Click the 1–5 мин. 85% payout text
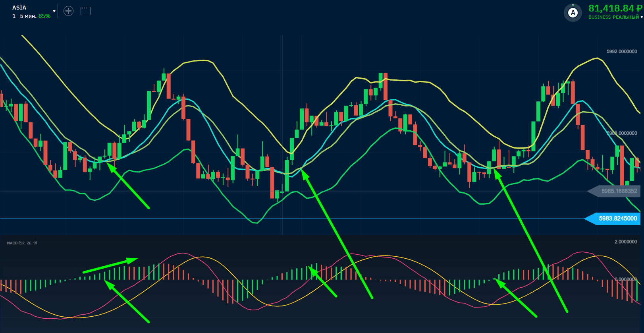Image resolution: width=644 pixels, height=333 pixels. (31, 16)
